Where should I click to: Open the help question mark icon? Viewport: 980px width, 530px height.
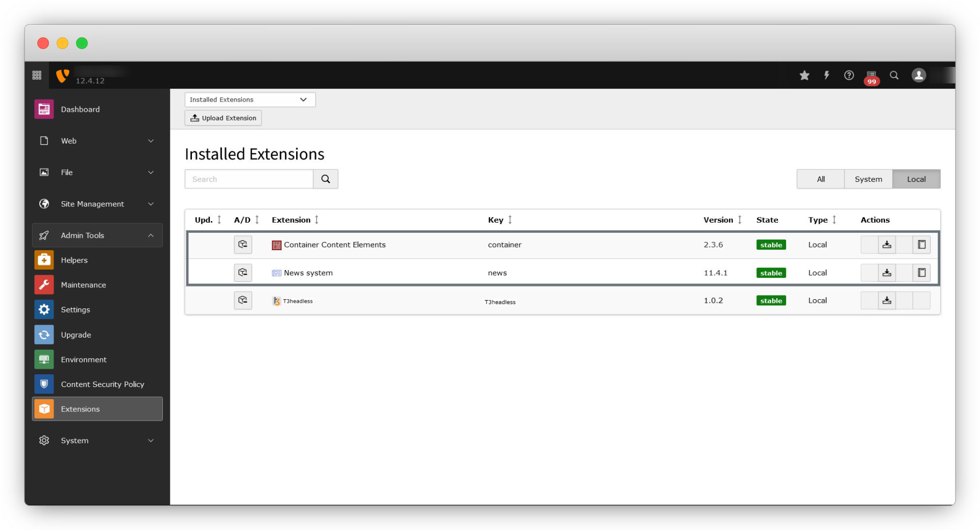[x=849, y=76]
